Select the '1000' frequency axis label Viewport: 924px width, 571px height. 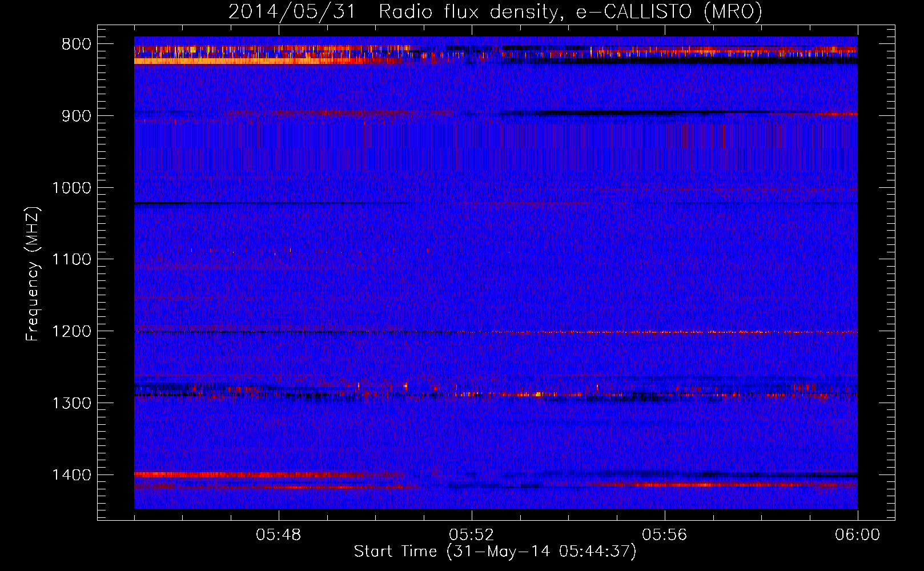[72, 188]
